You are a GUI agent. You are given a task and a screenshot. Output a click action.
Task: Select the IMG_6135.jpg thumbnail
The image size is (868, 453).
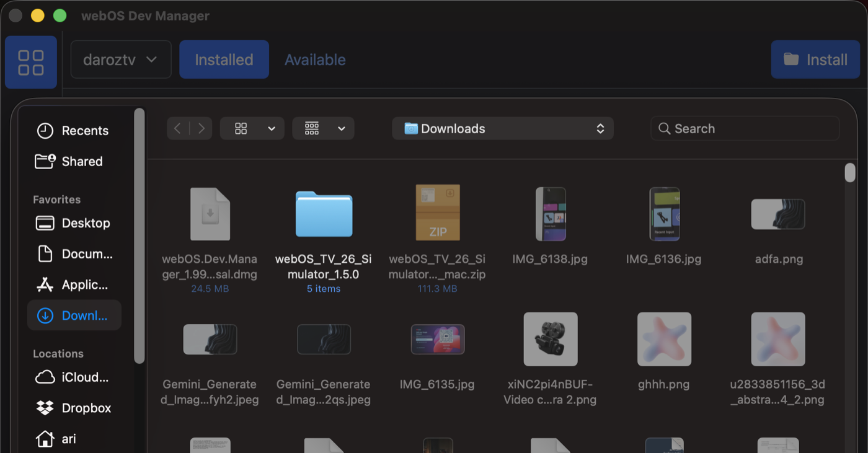[x=438, y=339]
